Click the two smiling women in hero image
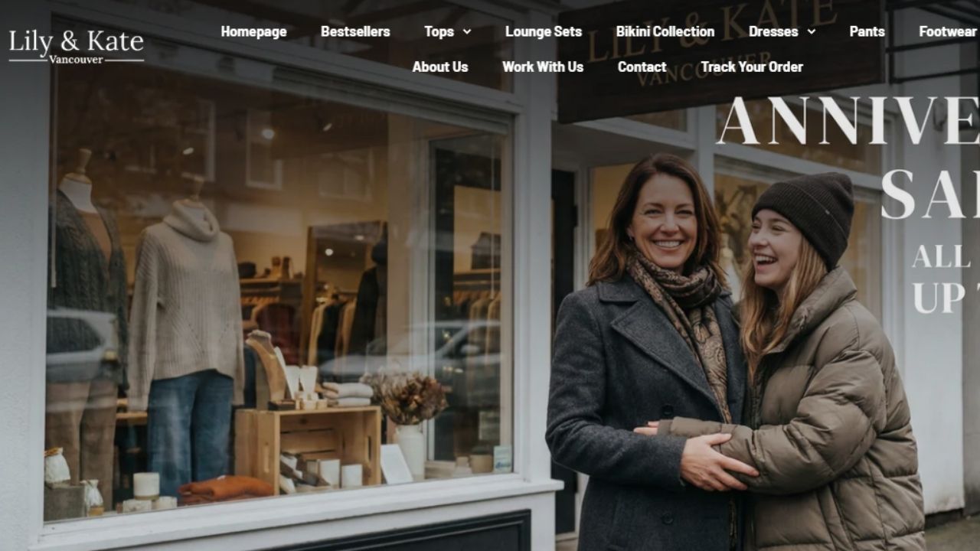Image resolution: width=980 pixels, height=551 pixels. (735, 352)
